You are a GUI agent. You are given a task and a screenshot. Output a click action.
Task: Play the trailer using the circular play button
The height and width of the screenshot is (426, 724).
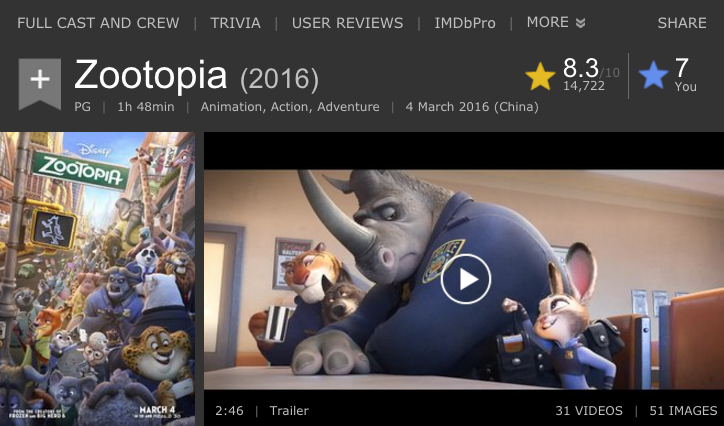click(x=465, y=279)
